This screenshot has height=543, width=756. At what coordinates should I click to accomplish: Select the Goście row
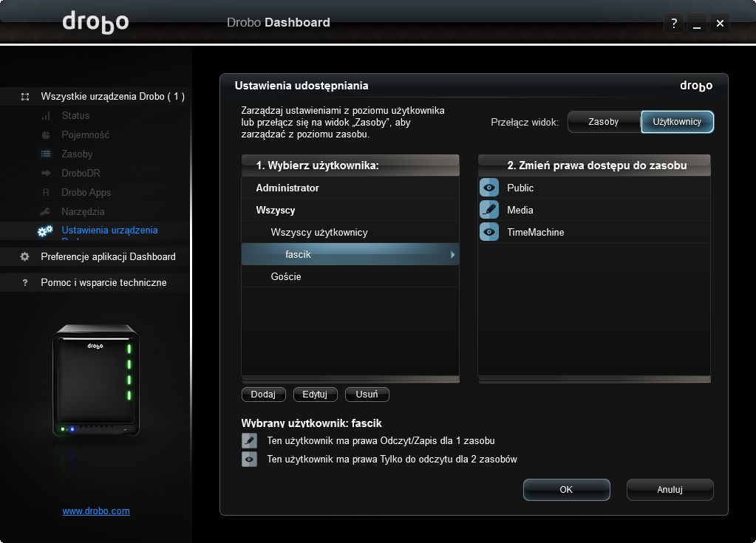(350, 276)
